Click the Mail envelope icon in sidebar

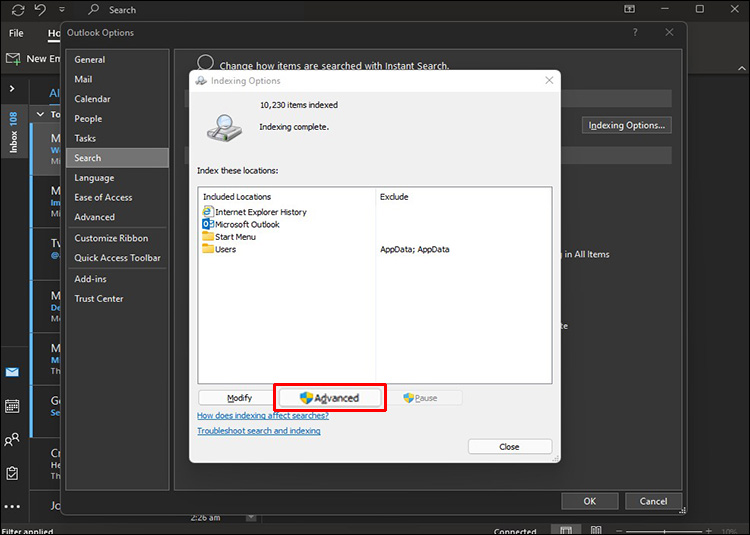[x=12, y=372]
